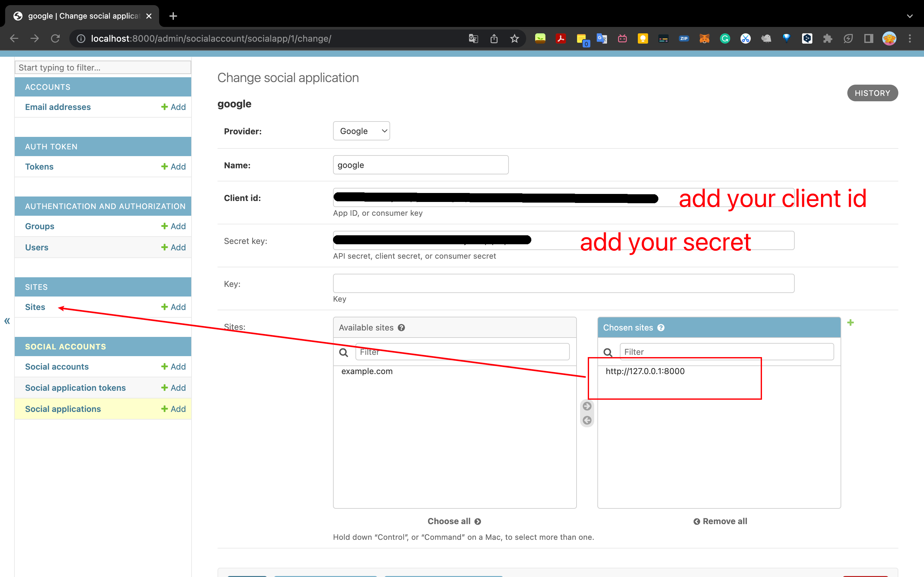Click the Remove all button
The height and width of the screenshot is (577, 924).
coord(719,521)
